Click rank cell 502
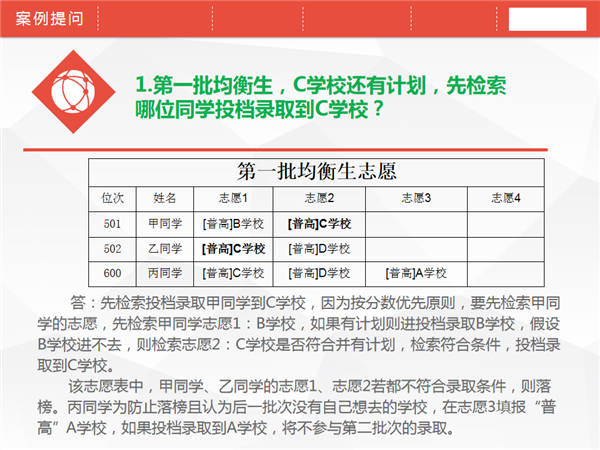The width and height of the screenshot is (600, 450). pos(112,249)
